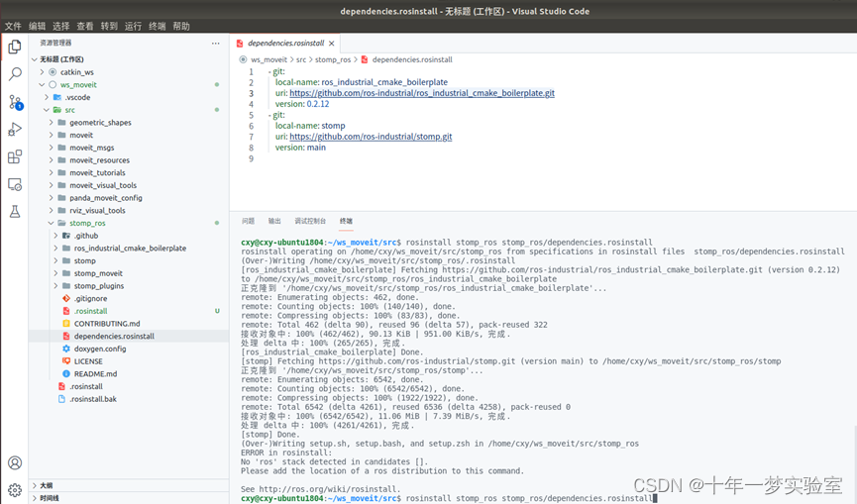Click stomp_ros in the breadcrumb

coord(333,59)
